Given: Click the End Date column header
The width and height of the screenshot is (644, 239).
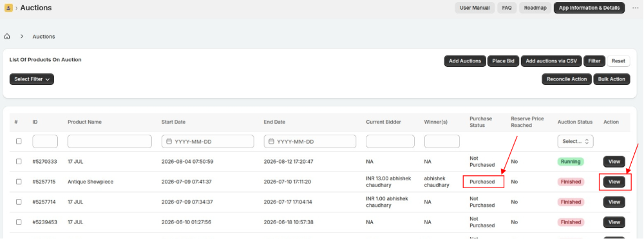Looking at the screenshot, I should [274, 122].
